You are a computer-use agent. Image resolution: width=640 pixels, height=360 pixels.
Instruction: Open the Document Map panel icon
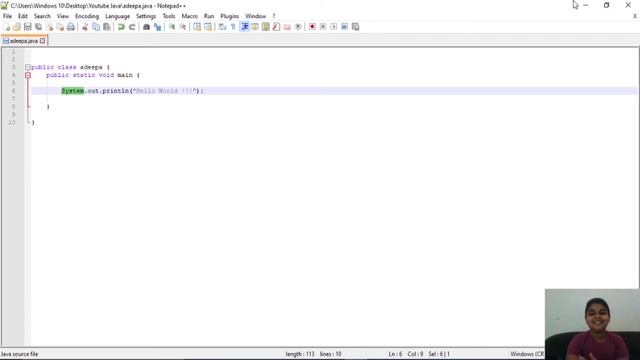265,27
